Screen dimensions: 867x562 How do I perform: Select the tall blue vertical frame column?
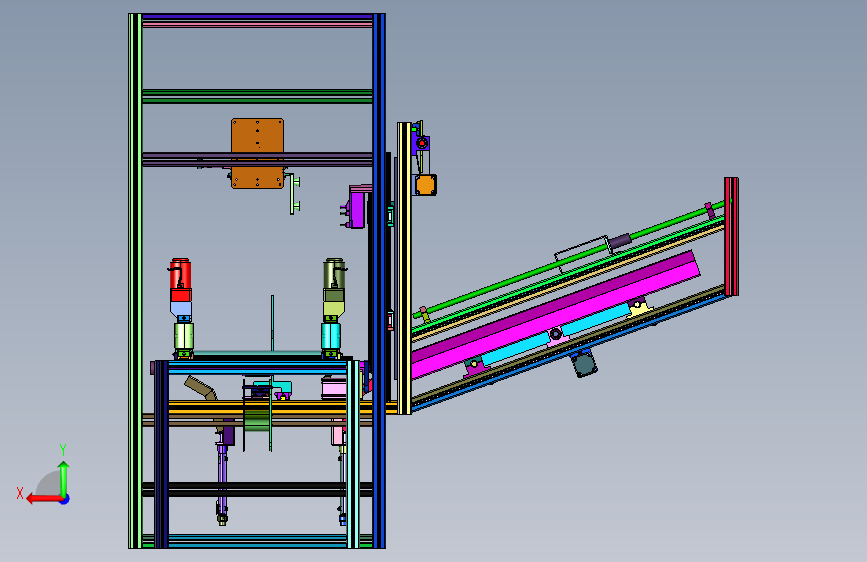click(379, 281)
